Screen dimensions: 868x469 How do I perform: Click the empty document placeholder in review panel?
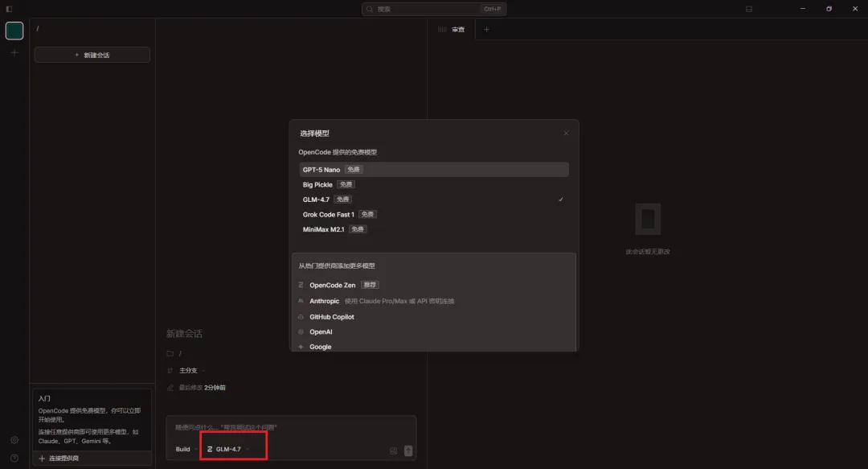click(648, 219)
